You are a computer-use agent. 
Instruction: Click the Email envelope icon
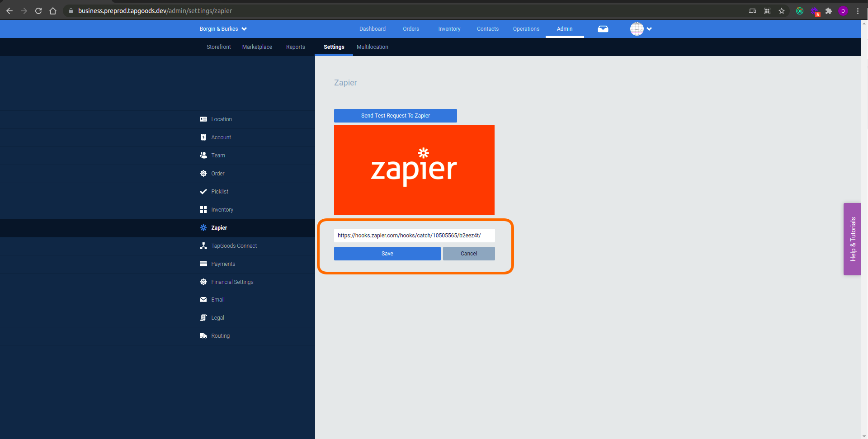tap(203, 300)
